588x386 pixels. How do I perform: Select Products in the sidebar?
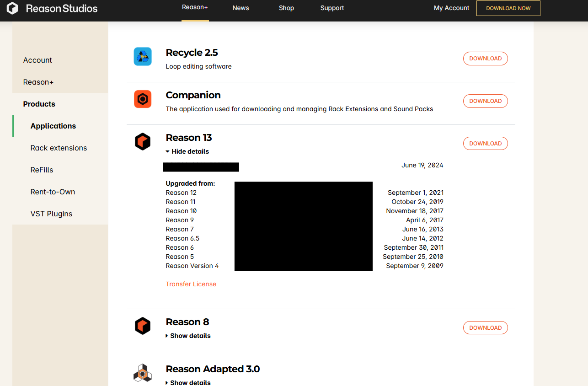39,104
